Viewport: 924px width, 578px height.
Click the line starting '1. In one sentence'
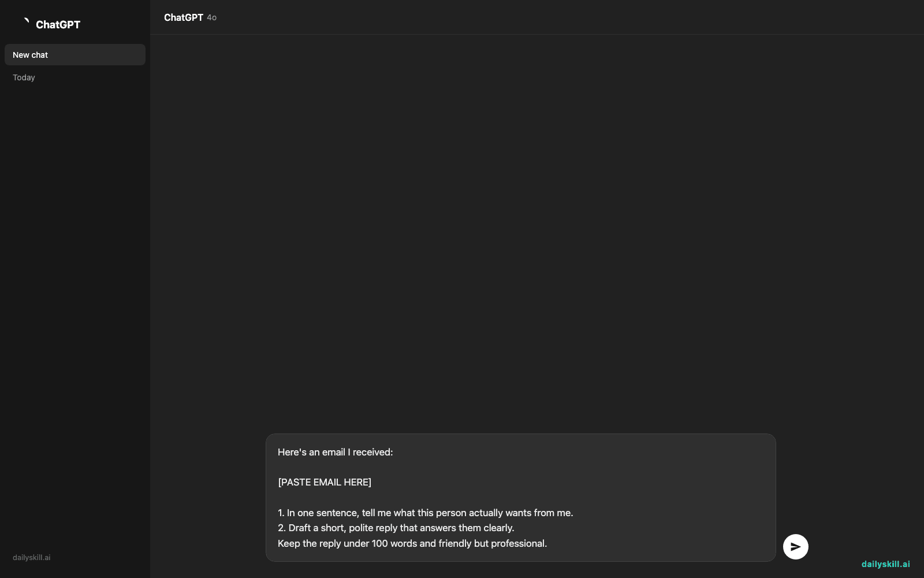tap(425, 513)
